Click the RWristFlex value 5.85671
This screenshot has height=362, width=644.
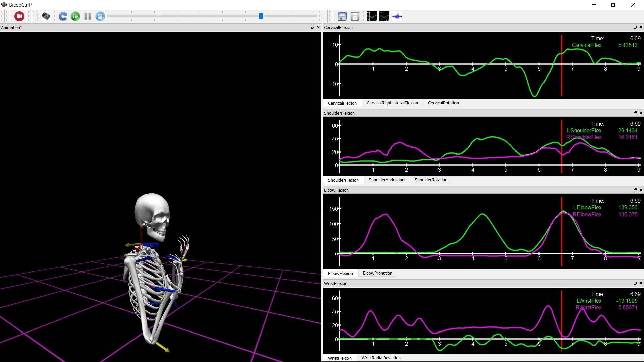click(x=628, y=307)
